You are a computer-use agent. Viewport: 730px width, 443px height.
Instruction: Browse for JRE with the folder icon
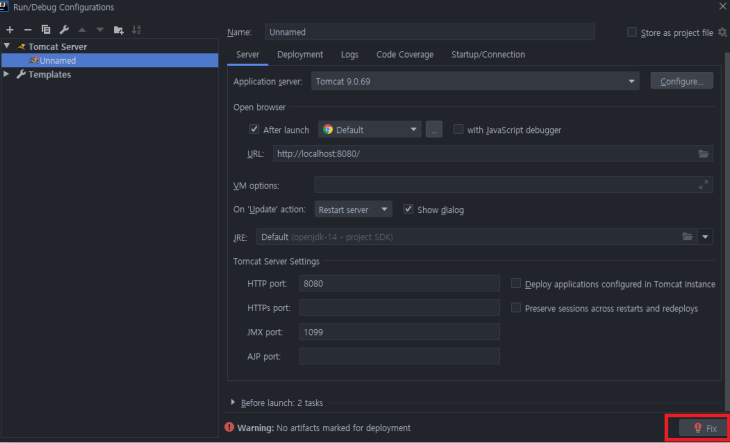pyautogui.click(x=687, y=236)
